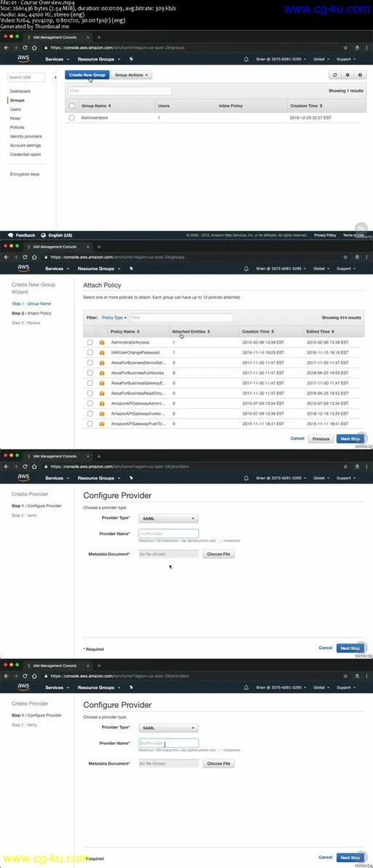Click the orange policy icon beside AlexaForBusinessReadOnly
373x868 pixels.
coord(102,393)
